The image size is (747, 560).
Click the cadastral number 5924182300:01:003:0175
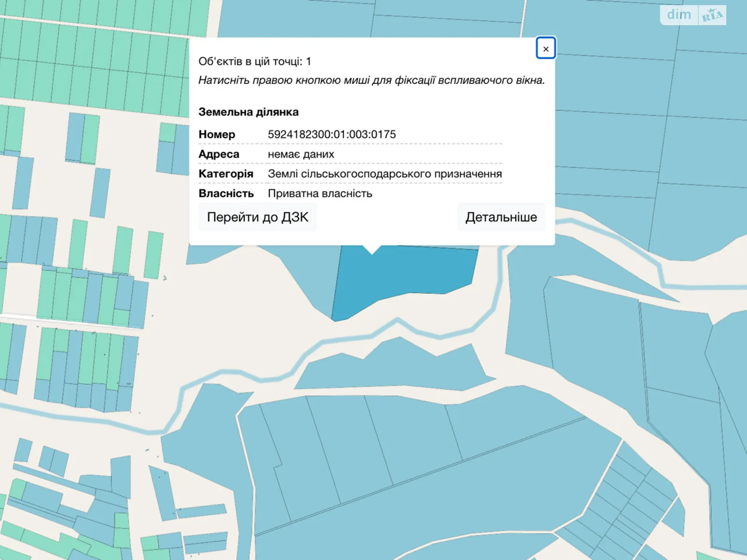pos(331,134)
